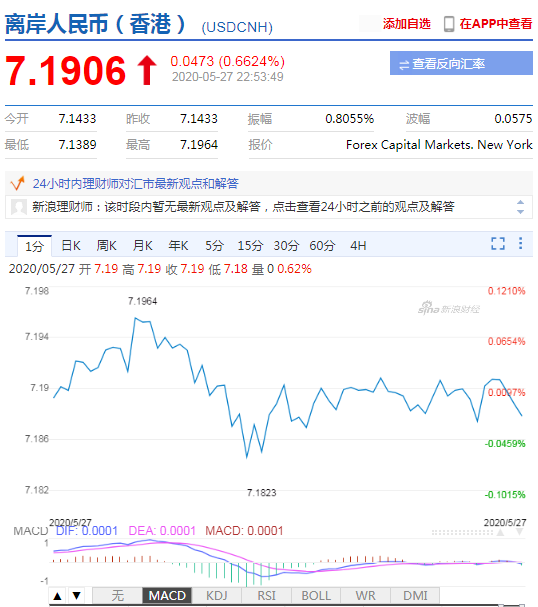Click the 新浪理财师 news message text

(x=243, y=207)
